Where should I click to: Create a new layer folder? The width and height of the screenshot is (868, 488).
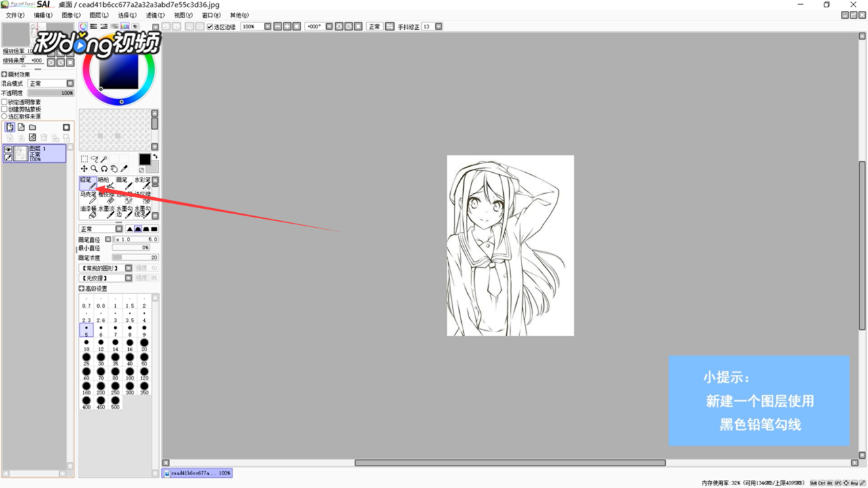33,127
